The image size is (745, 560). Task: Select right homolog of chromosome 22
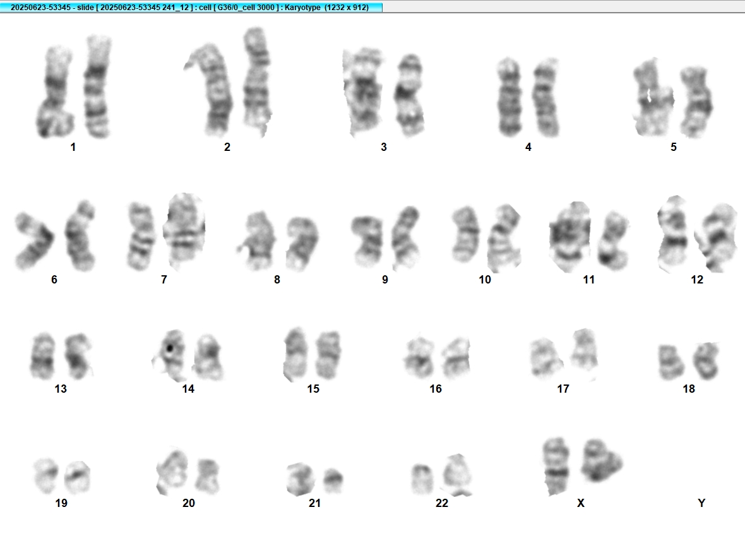click(458, 475)
